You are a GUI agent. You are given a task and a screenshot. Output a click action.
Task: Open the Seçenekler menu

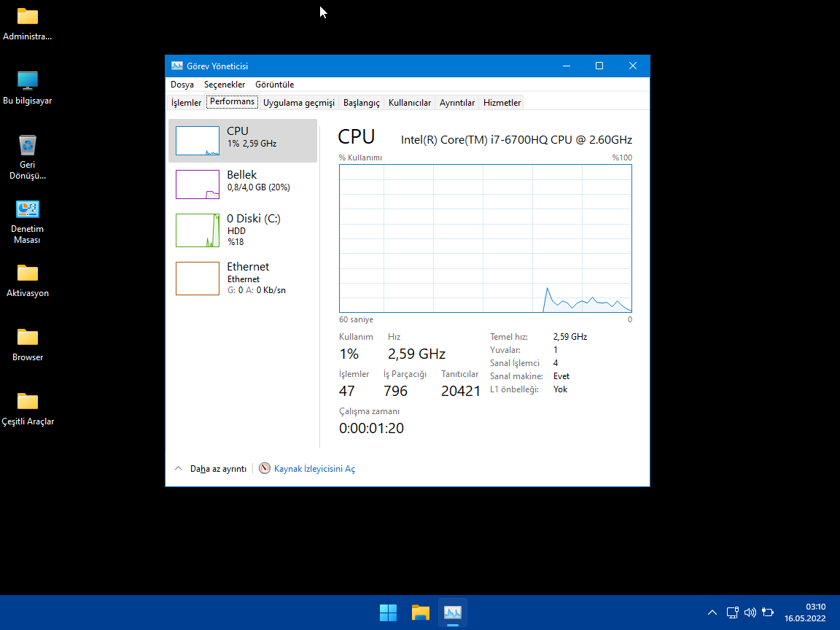click(x=225, y=85)
